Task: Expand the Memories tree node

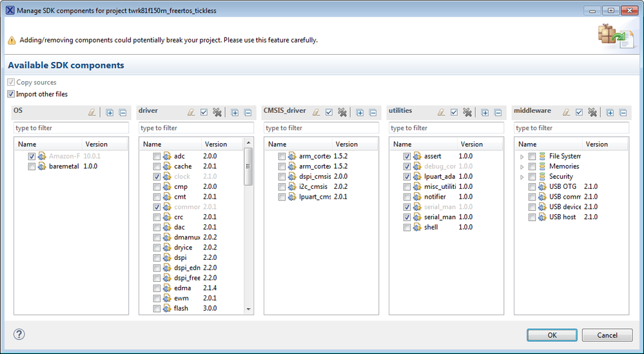Action: 522,167
